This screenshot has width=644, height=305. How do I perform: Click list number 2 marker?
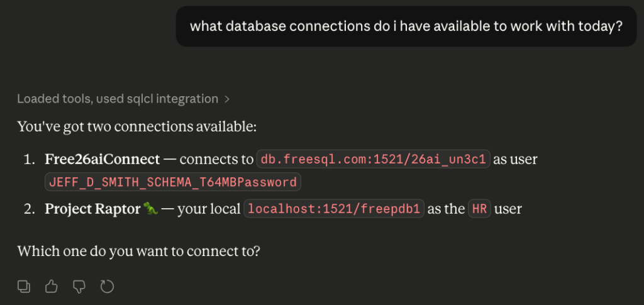coord(29,209)
